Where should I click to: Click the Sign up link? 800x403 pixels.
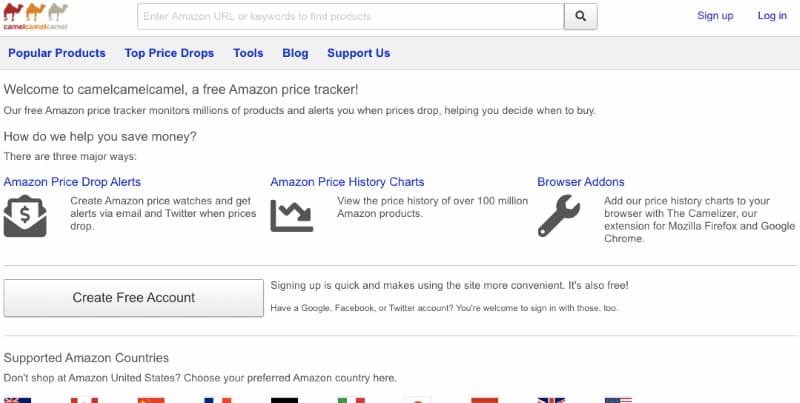[x=715, y=16]
